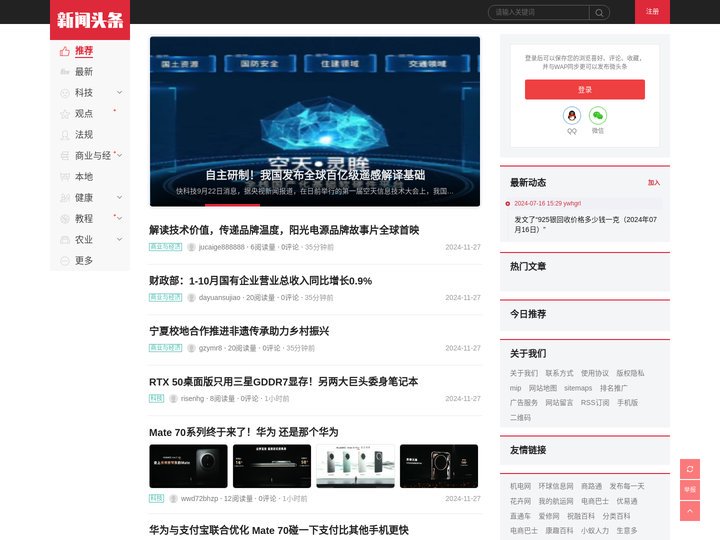
Task: Click the 机电网 friend link
Action: coord(520,486)
